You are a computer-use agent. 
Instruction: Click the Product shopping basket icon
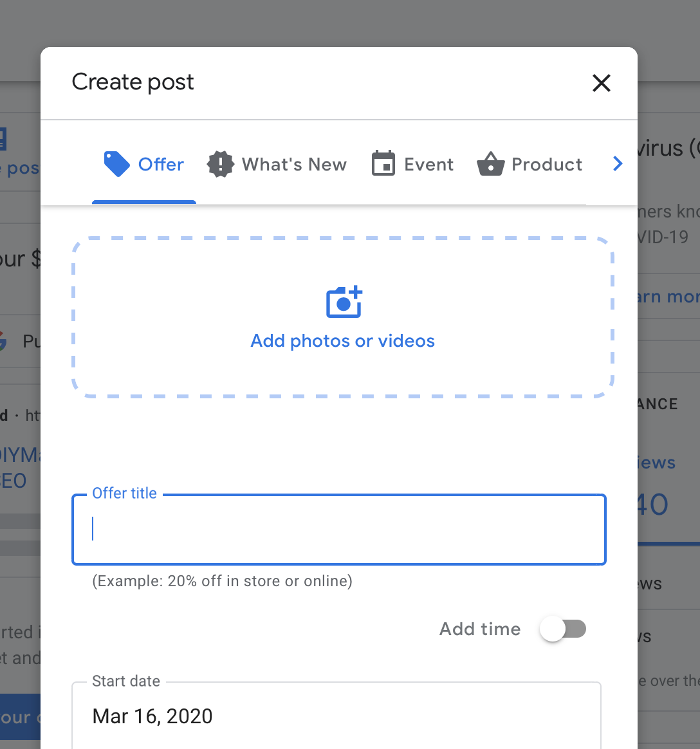point(491,164)
